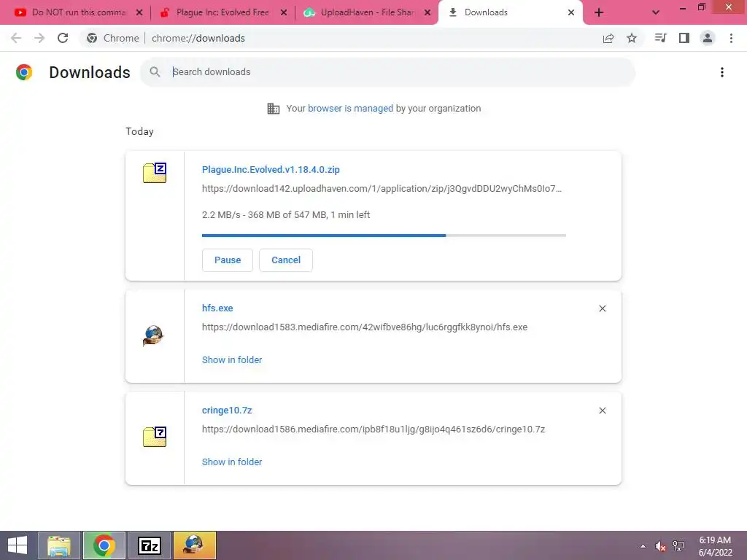
Task: Click the cringe10.7z archive icon
Action: (x=155, y=436)
